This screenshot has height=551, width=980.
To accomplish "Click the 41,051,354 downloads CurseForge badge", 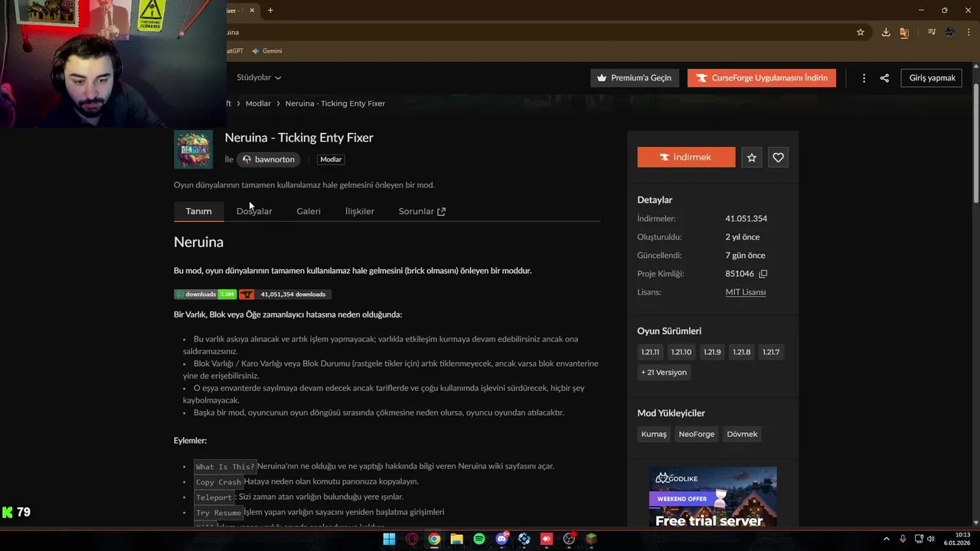I will click(x=285, y=294).
